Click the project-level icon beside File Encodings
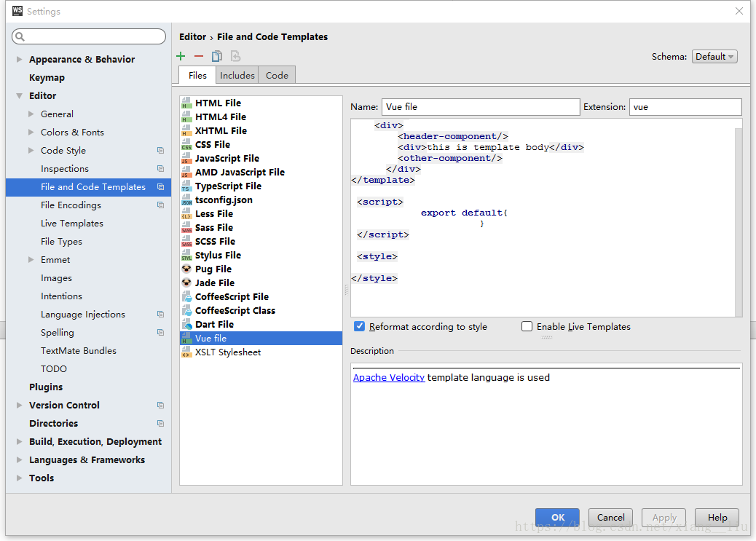This screenshot has height=541, width=756. [x=160, y=205]
